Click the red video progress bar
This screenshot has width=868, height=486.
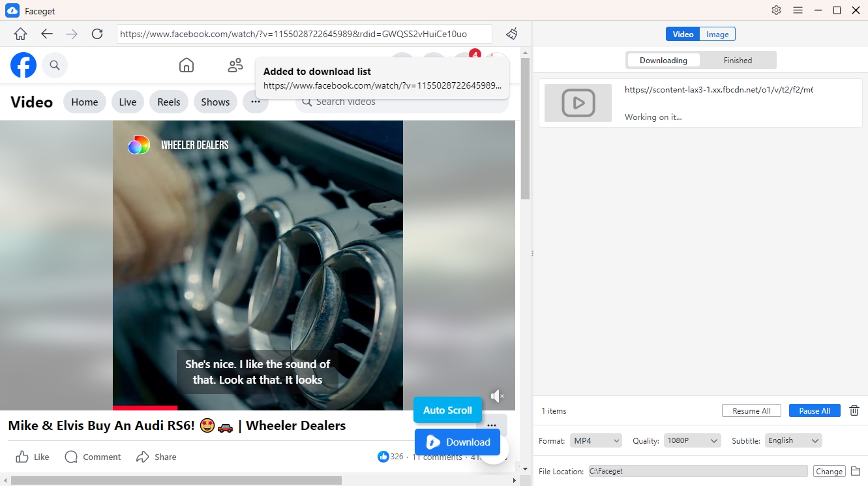[x=145, y=408]
